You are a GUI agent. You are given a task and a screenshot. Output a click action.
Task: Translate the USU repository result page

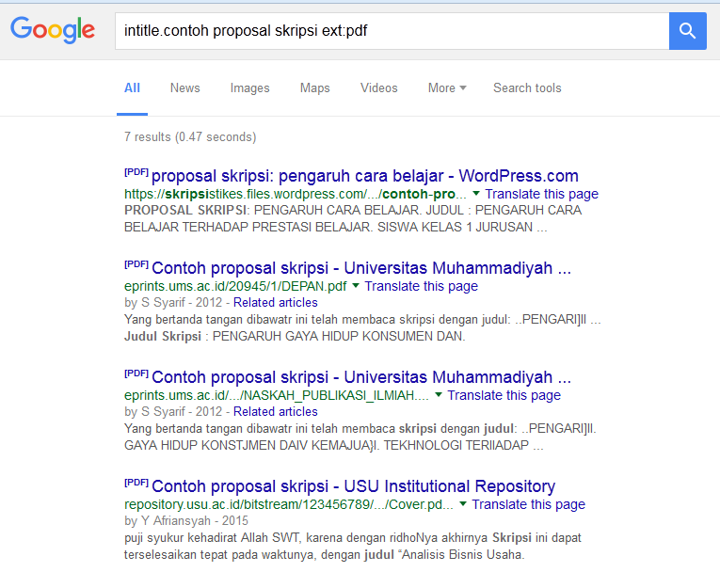(529, 504)
